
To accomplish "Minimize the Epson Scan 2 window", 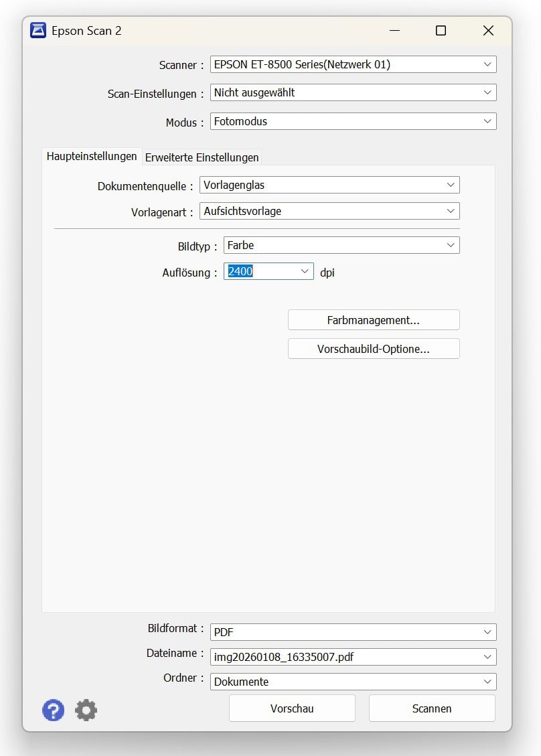I will [x=393, y=31].
